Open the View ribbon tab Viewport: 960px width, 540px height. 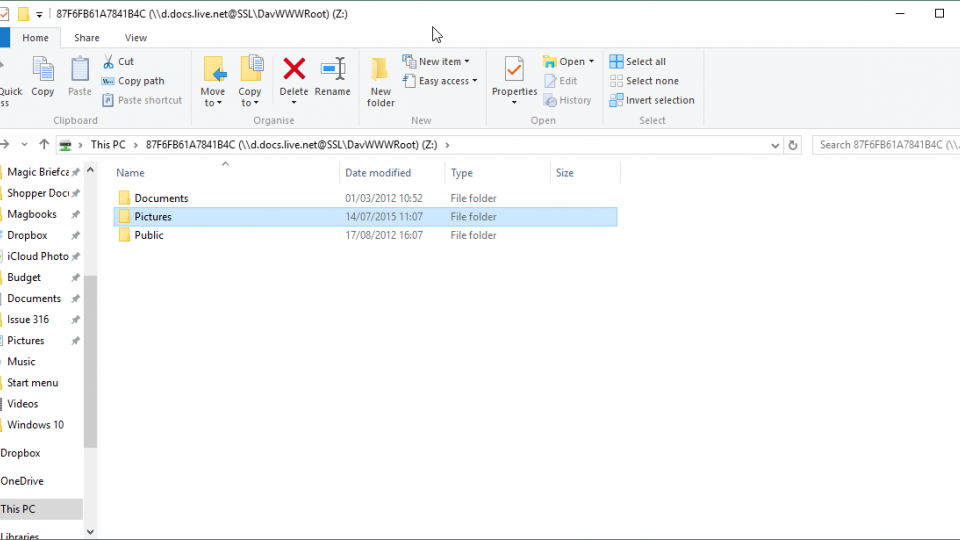[136, 38]
